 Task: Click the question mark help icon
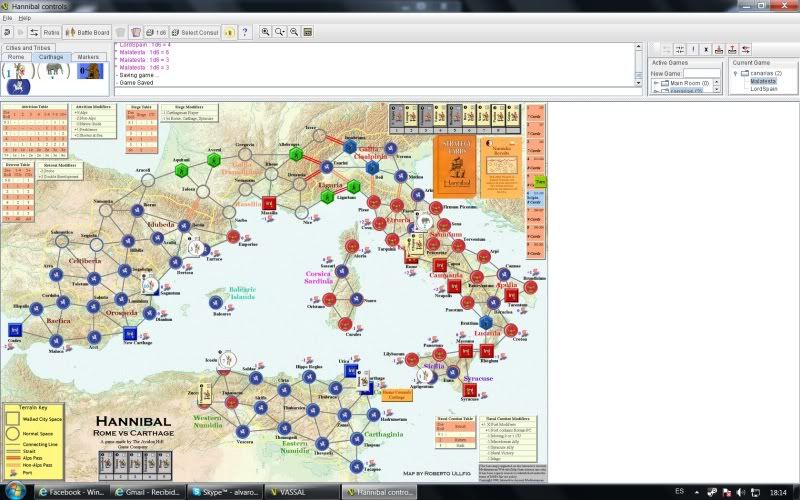click(245, 32)
